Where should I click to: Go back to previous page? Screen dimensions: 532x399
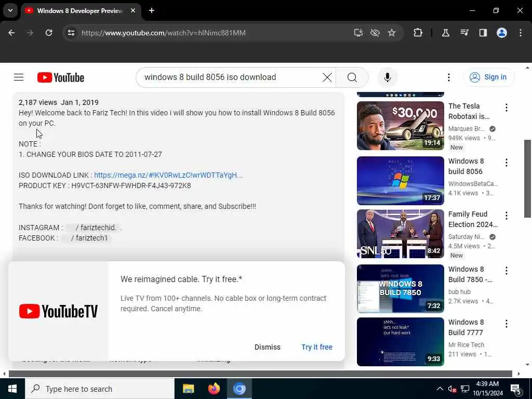11,33
